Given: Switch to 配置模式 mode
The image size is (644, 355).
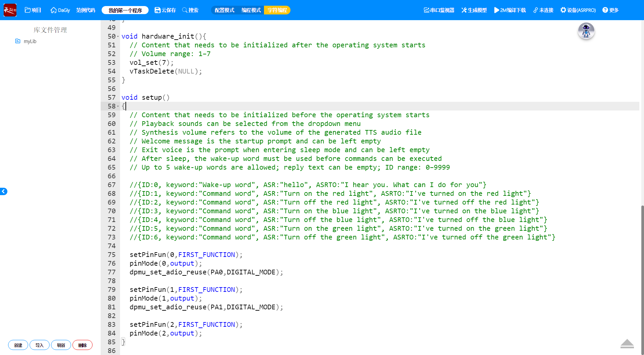Looking at the screenshot, I should point(224,10).
